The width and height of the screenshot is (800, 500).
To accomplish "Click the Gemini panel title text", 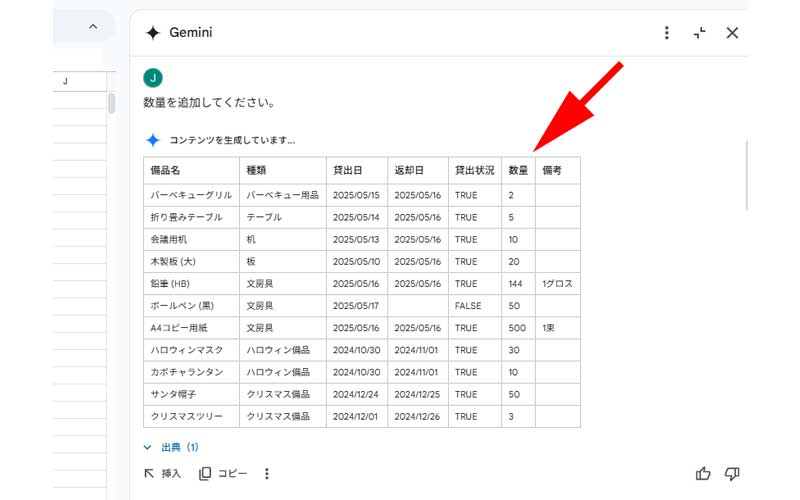I will coord(190,33).
